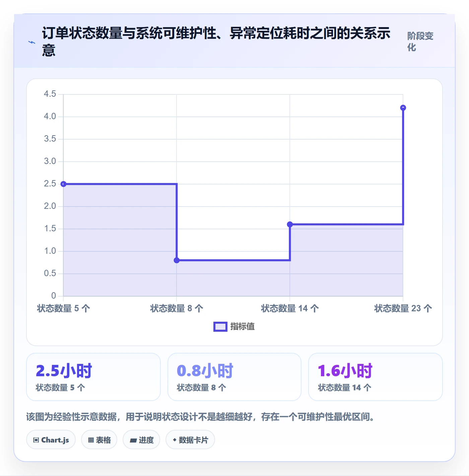Click the 表格 tag chip

[99, 440]
